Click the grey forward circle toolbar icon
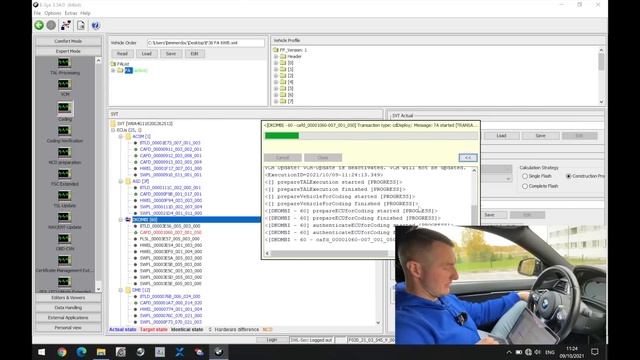 click(51, 25)
